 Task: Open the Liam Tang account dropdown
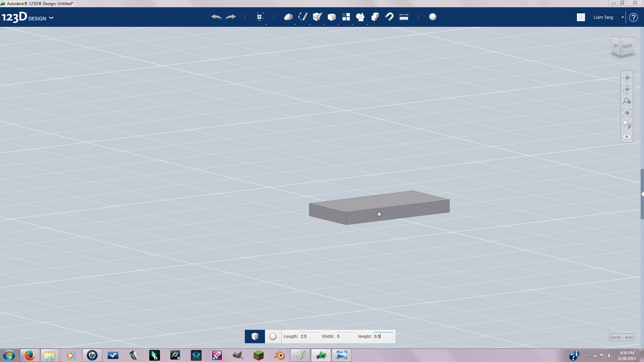623,17
